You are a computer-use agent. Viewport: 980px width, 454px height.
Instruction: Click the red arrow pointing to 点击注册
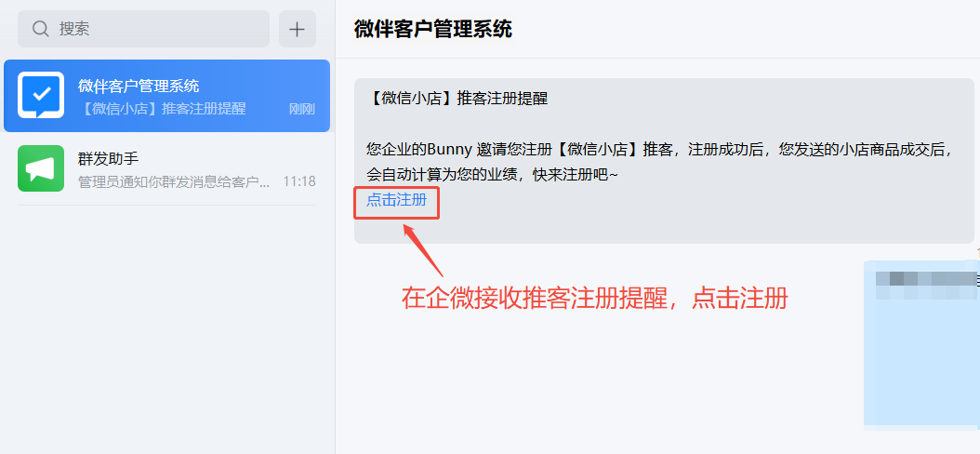pos(423,249)
